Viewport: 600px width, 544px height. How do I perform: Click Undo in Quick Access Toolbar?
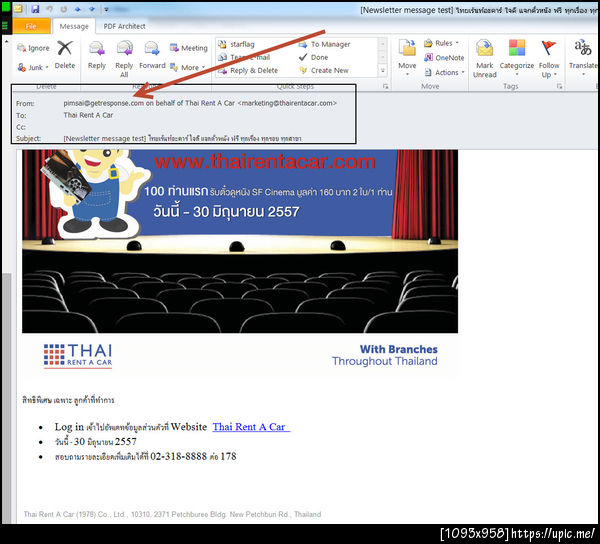click(49, 9)
